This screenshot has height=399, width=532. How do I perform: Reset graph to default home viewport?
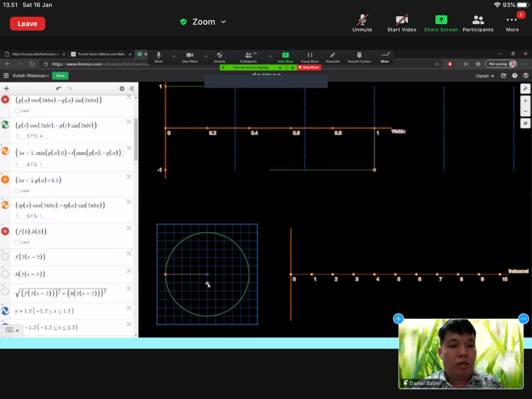coord(525,123)
